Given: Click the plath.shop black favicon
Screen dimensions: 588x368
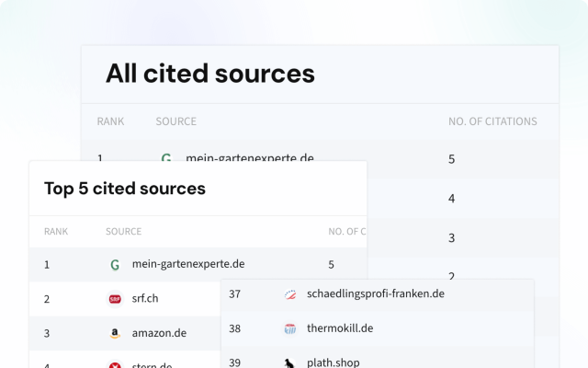Looking at the screenshot, I should (x=290, y=362).
